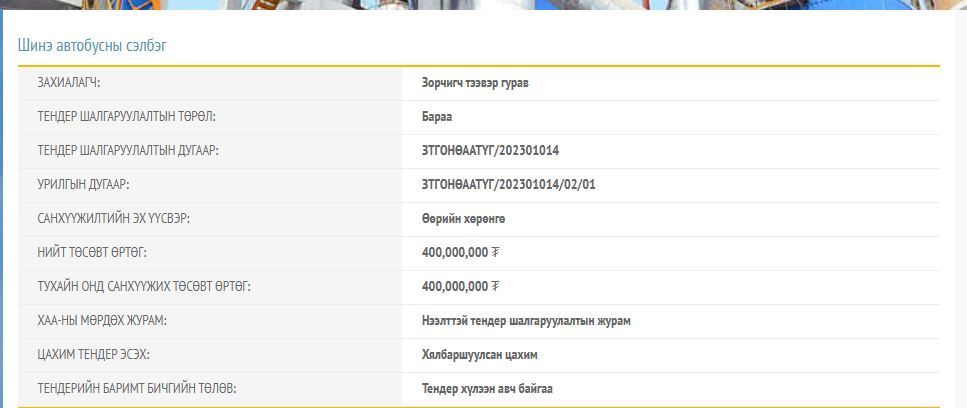Click the value 'Зорчигч тээвэр гурав'
The image size is (967, 408).
(x=475, y=83)
